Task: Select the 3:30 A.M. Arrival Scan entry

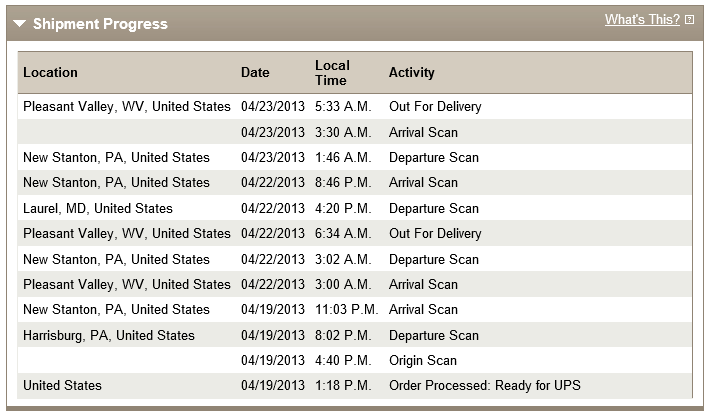Action: pos(355,132)
